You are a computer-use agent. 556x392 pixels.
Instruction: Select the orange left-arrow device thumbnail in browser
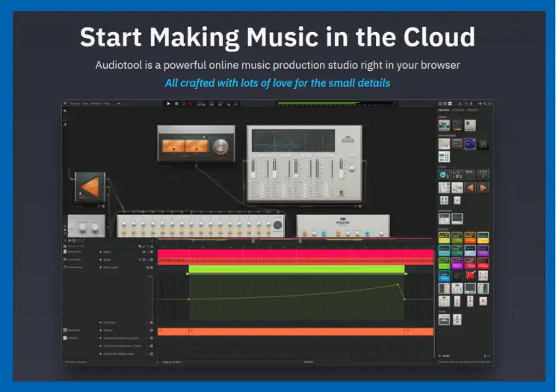pyautogui.click(x=470, y=187)
